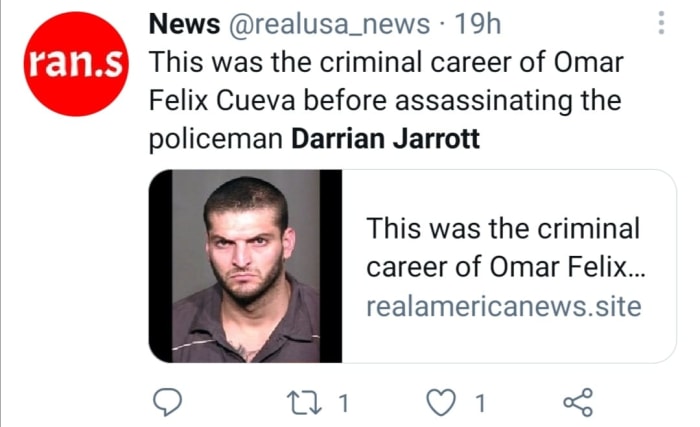Visit the realamericanews.site domain link
Screen dimensions: 700x427
[502, 306]
